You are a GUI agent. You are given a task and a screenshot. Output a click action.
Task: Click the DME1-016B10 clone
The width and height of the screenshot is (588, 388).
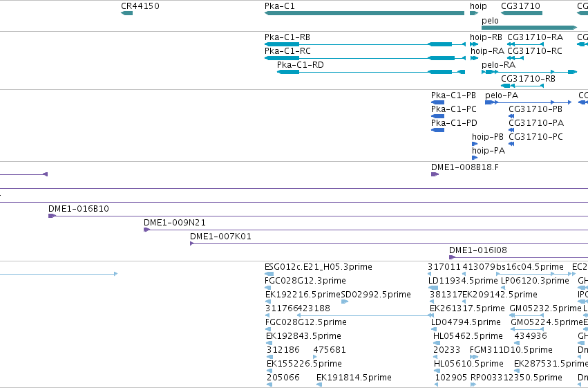[318, 216]
